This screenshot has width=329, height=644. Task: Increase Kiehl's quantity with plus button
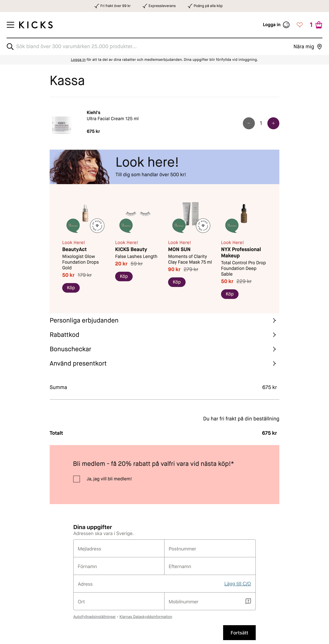click(x=273, y=123)
